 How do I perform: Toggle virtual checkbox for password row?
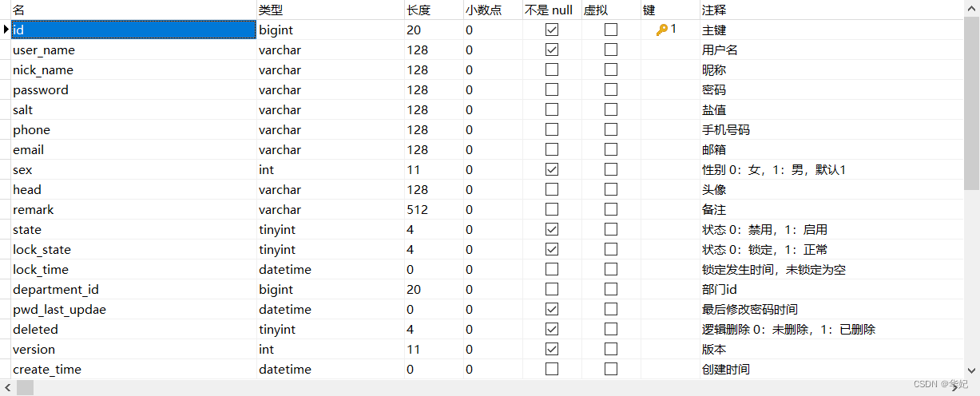point(611,89)
